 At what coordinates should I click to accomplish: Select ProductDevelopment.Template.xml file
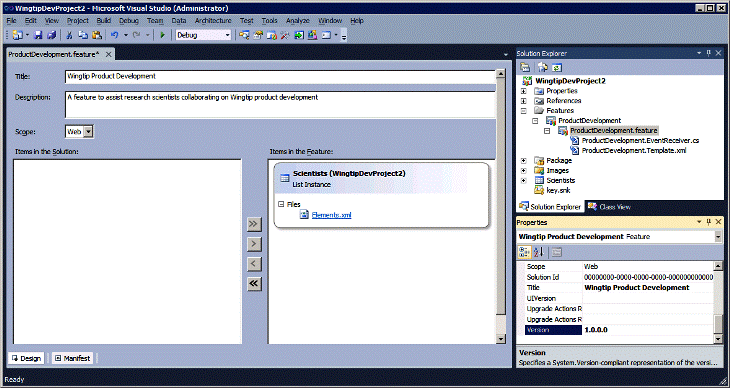(634, 150)
